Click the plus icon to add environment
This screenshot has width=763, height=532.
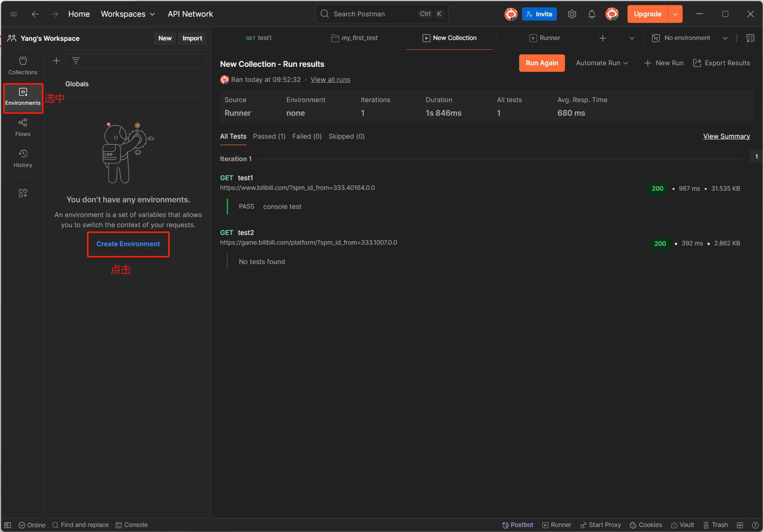pyautogui.click(x=56, y=61)
